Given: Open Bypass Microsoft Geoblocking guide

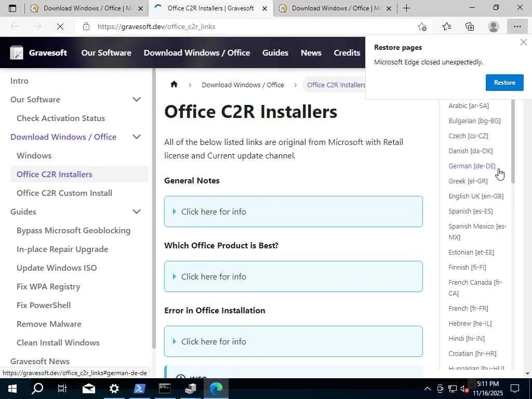Looking at the screenshot, I should (x=73, y=230).
